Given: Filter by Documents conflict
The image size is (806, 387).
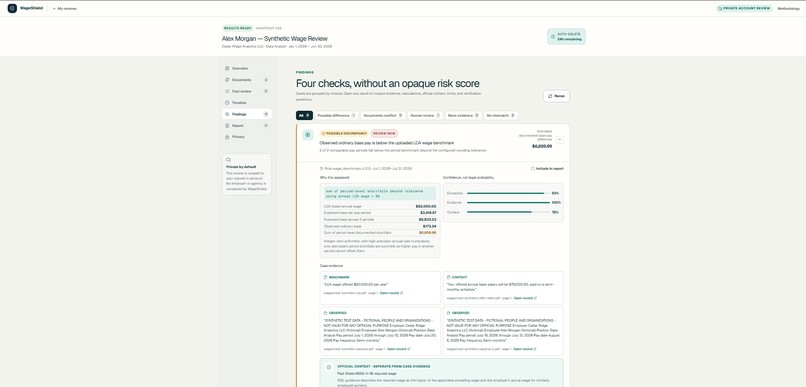Looking at the screenshot, I should pyautogui.click(x=382, y=116).
